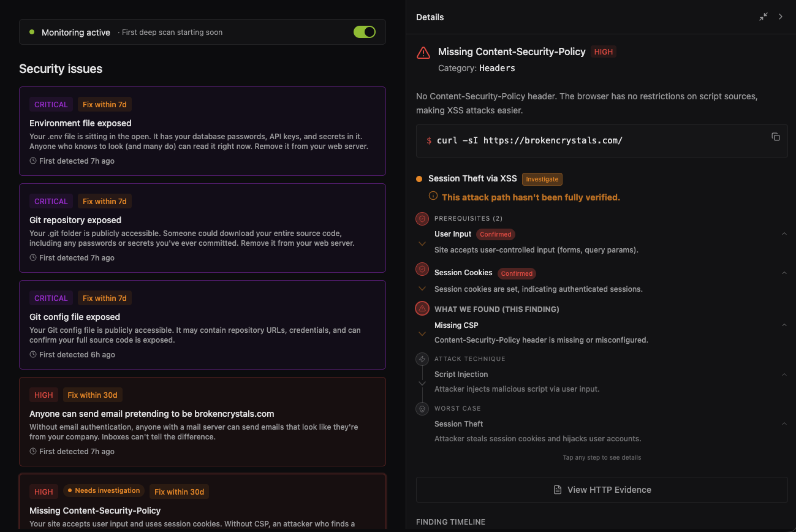Click the clock icon on Git config file exposed

33,355
